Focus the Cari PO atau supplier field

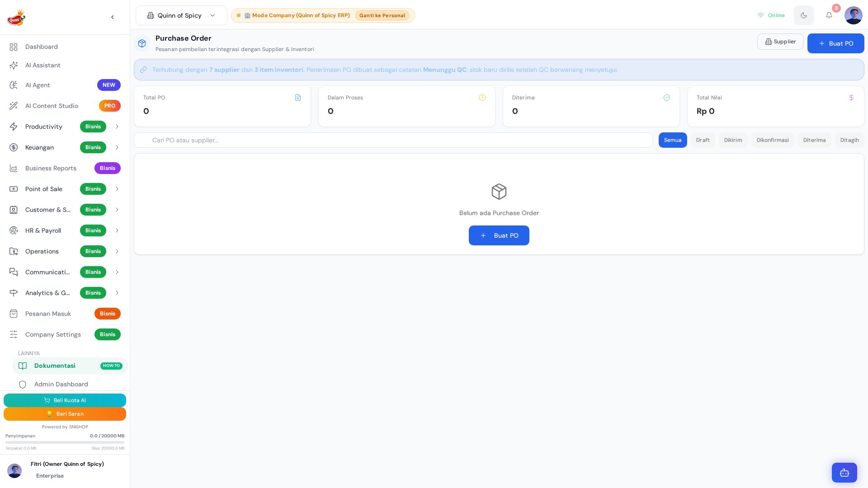(393, 140)
